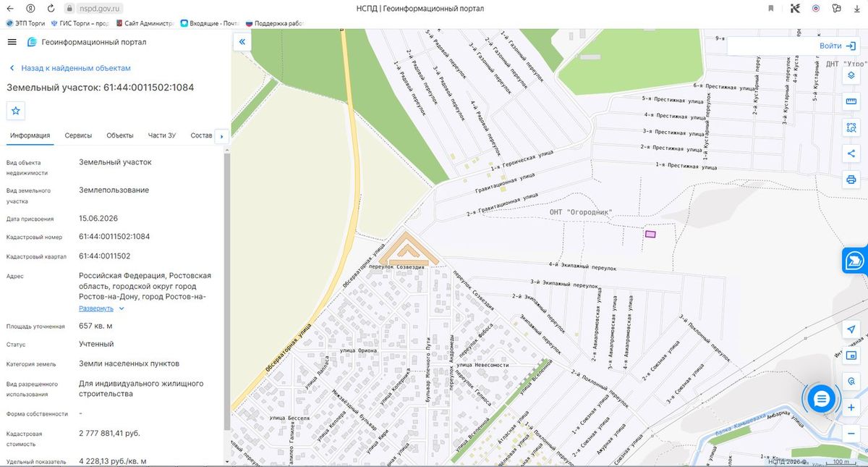This screenshot has height=467, width=868.
Task: Click the site lock security icon
Action: [x=69, y=9]
